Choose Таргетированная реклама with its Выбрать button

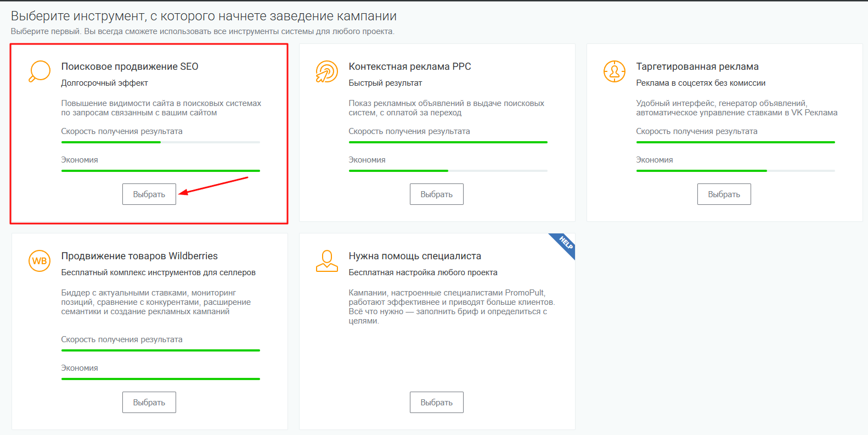[724, 194]
